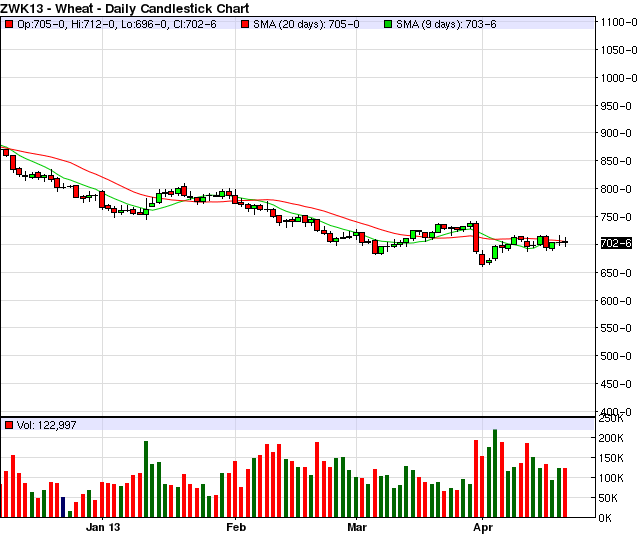
Task: Click the '650-0' price axis label
Action: click(616, 273)
